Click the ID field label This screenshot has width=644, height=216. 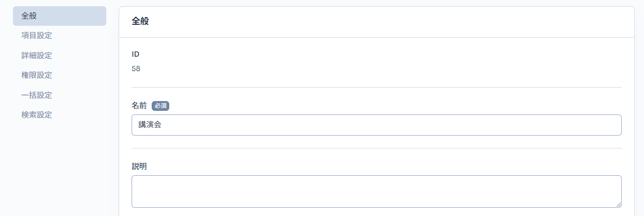136,54
